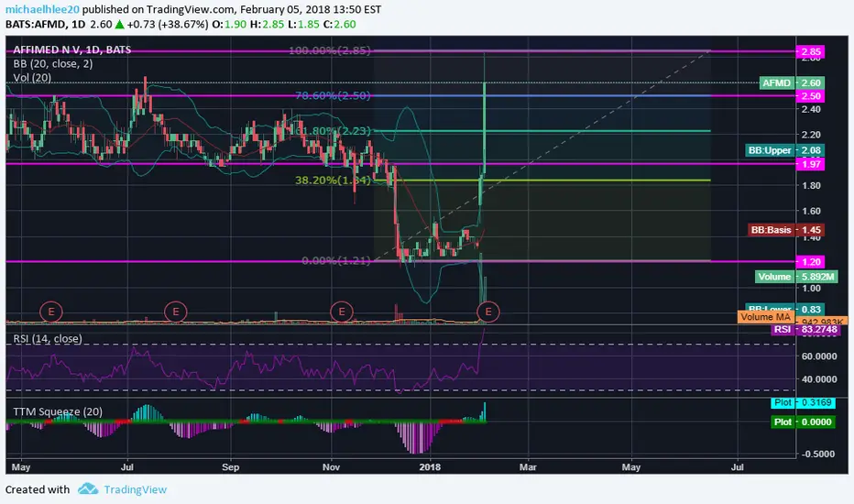
Task: Click the 2.20 price axis value
Action: [811, 135]
